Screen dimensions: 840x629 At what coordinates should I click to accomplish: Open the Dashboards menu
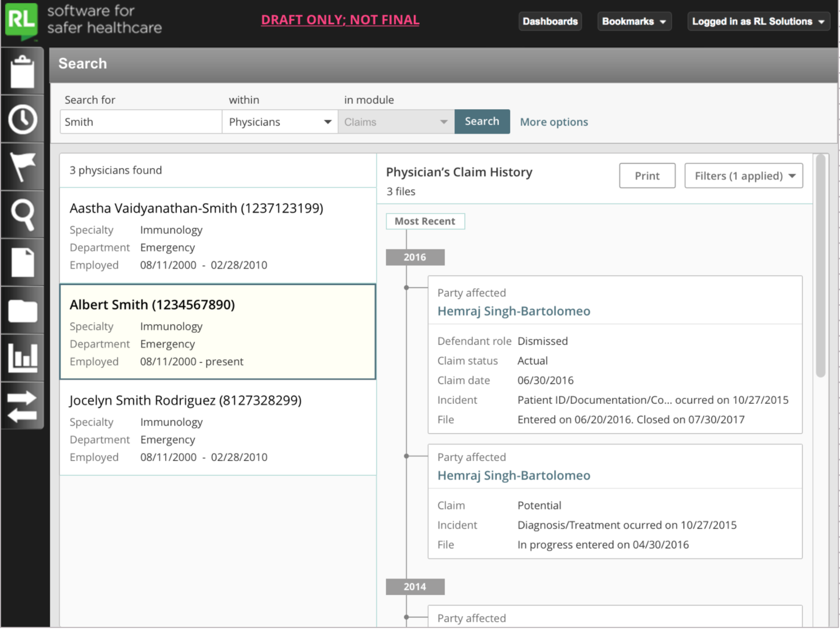click(x=550, y=21)
